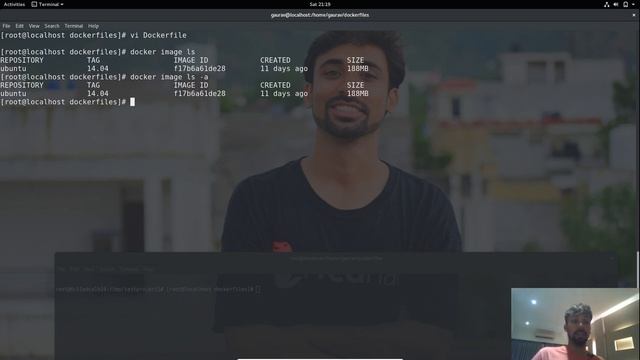640x360 pixels.
Task: Open the system menu dropdown arrow
Action: pyautogui.click(x=633, y=4)
